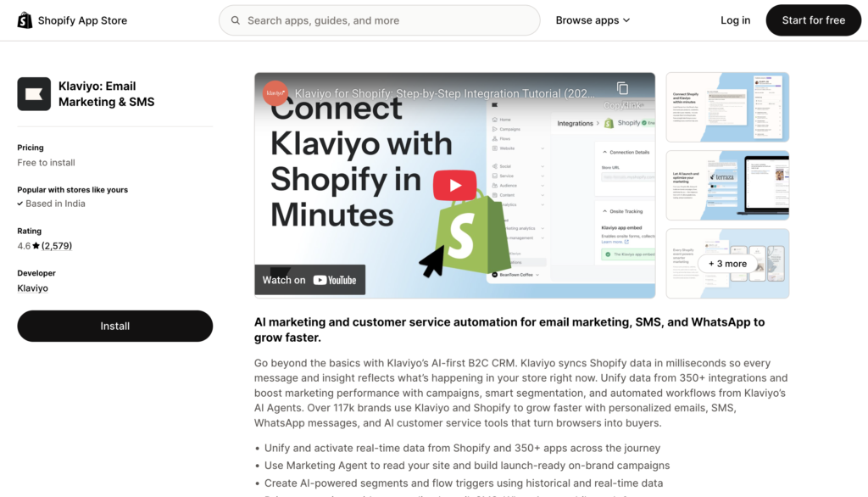Open the Terraza laptop screenshot thumbnail
868x497 pixels.
pos(727,185)
